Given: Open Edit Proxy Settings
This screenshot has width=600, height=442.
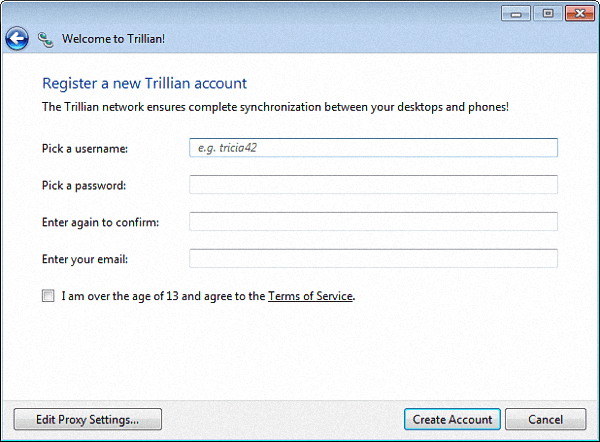Looking at the screenshot, I should click(x=87, y=419).
